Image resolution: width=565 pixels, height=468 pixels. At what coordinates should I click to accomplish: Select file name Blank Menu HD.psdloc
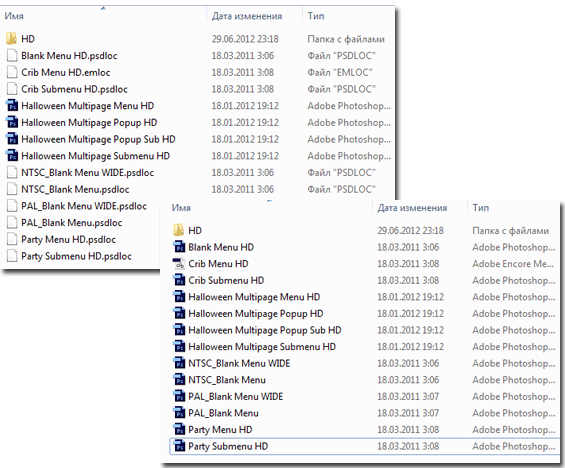[x=69, y=55]
